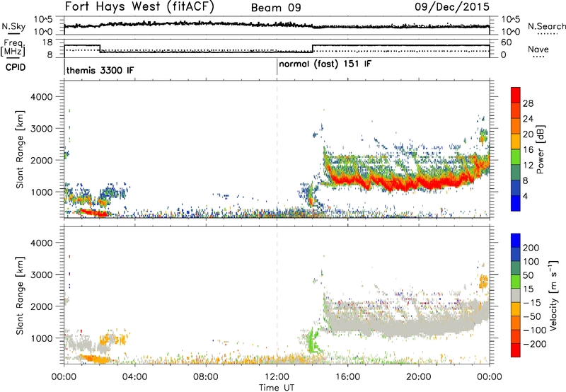The height and width of the screenshot is (392, 566).
Task: Select the "Beam 09" label
Action: [276, 8]
